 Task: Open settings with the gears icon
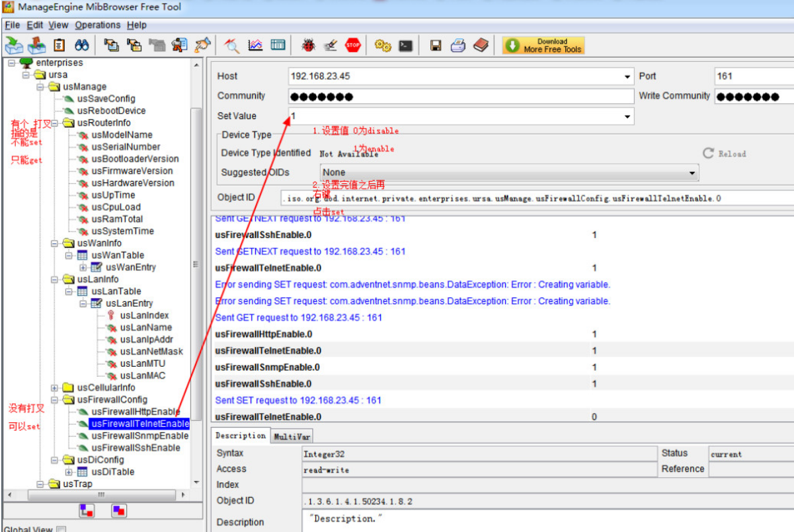click(383, 46)
